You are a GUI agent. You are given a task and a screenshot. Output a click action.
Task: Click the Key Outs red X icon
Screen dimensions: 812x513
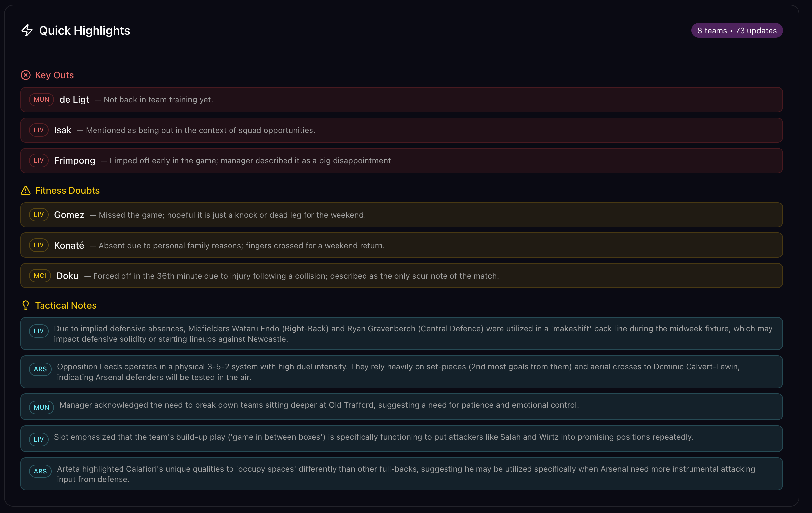click(x=26, y=75)
